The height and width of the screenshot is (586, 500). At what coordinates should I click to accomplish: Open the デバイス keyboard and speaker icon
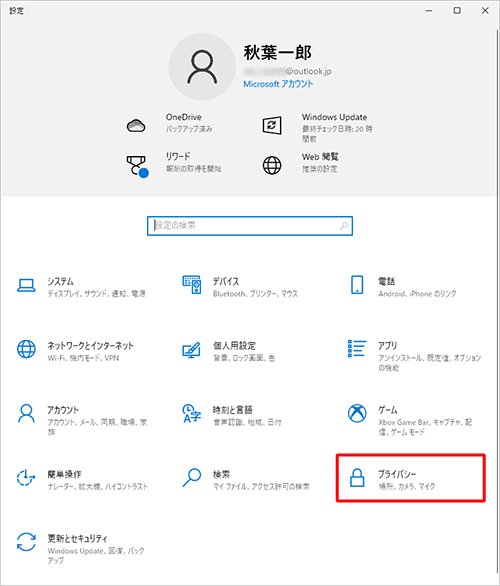pos(192,285)
